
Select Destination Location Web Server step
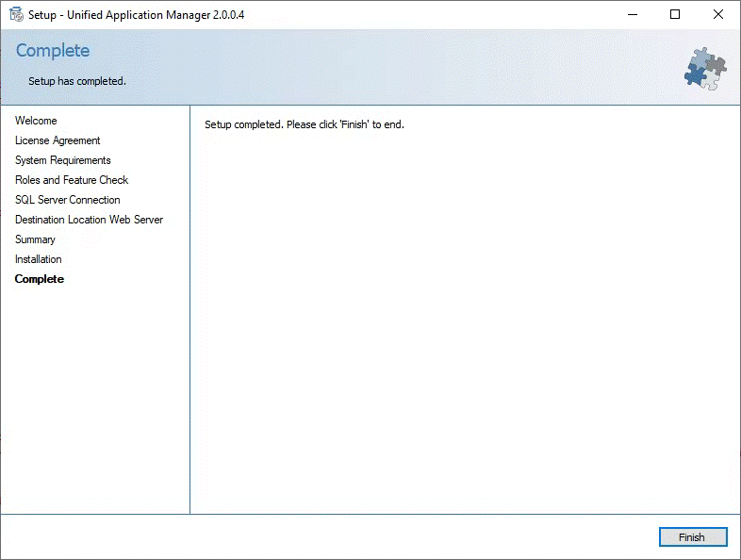coord(89,220)
